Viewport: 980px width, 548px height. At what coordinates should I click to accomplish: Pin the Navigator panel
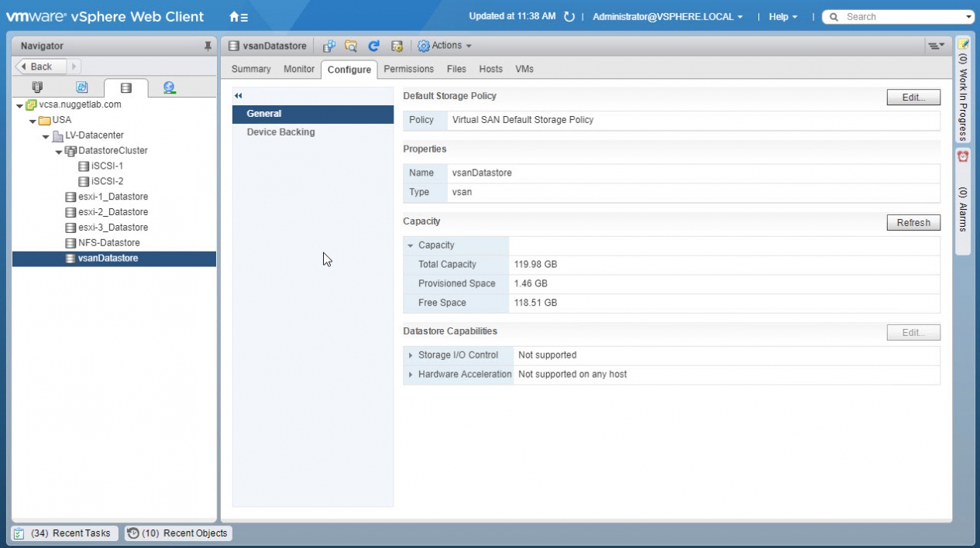pyautogui.click(x=208, y=46)
